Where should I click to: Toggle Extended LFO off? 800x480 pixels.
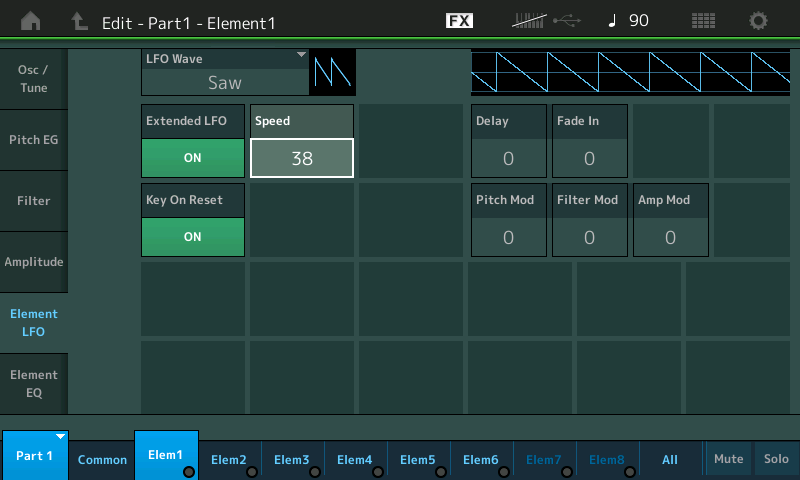pyautogui.click(x=192, y=157)
